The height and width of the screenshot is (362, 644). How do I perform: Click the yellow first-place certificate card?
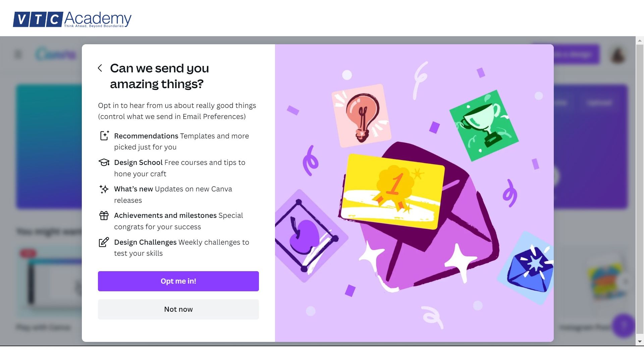coord(392,192)
